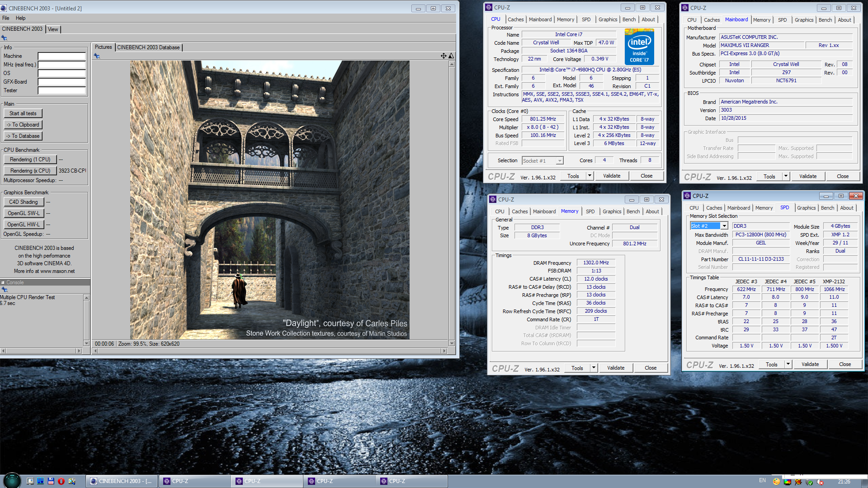Click the Start all tests button
The image size is (868, 488).
point(23,113)
